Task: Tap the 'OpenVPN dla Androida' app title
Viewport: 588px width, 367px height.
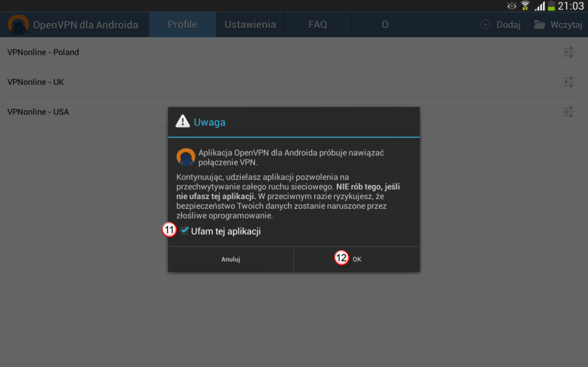Action: (x=86, y=24)
